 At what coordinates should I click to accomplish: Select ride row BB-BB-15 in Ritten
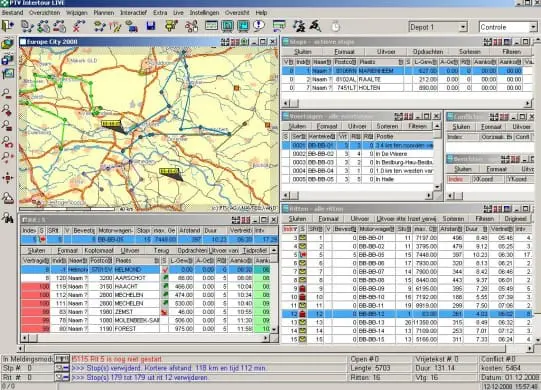(x=407, y=339)
